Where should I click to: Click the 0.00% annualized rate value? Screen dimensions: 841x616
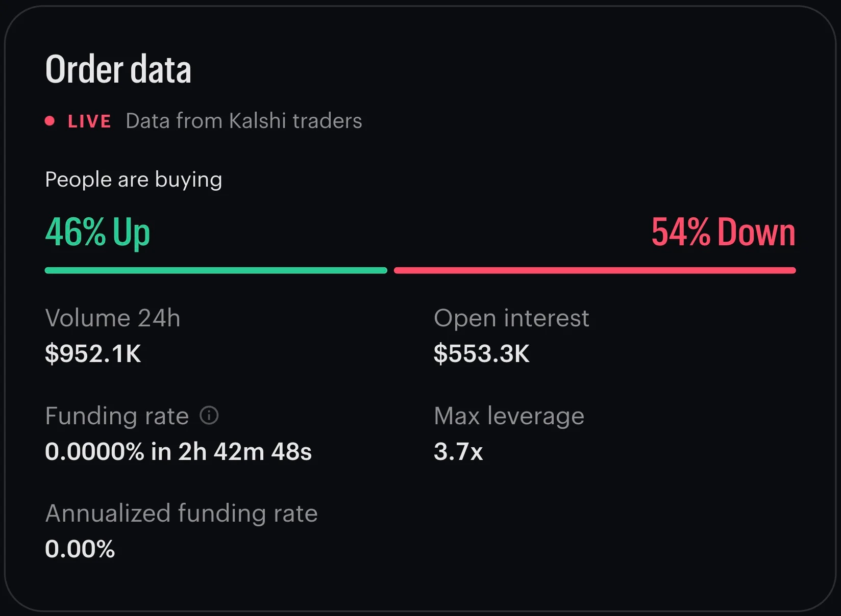coord(80,549)
